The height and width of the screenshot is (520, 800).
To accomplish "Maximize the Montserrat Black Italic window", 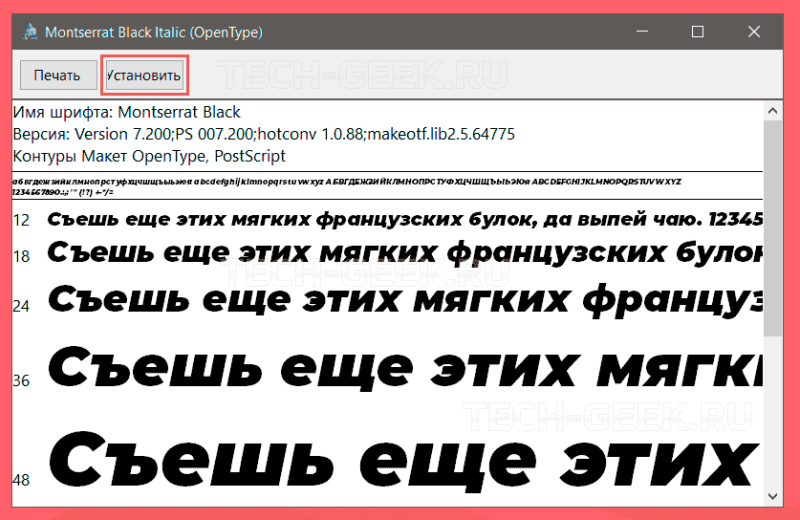I will pyautogui.click(x=697, y=32).
